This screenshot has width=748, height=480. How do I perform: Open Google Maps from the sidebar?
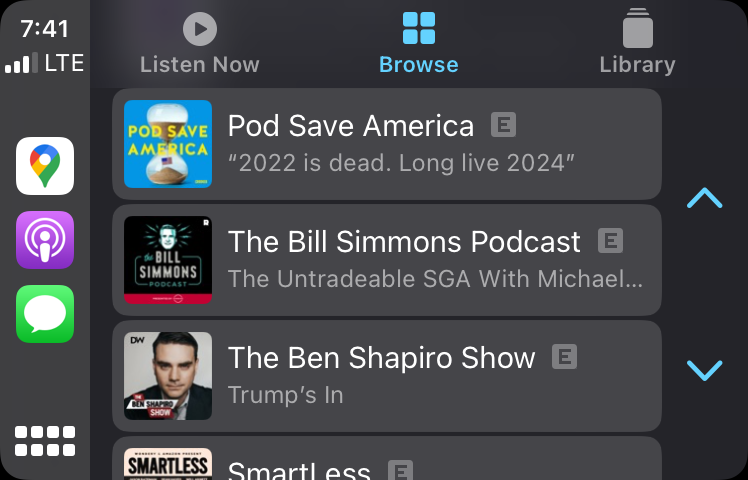(x=45, y=166)
